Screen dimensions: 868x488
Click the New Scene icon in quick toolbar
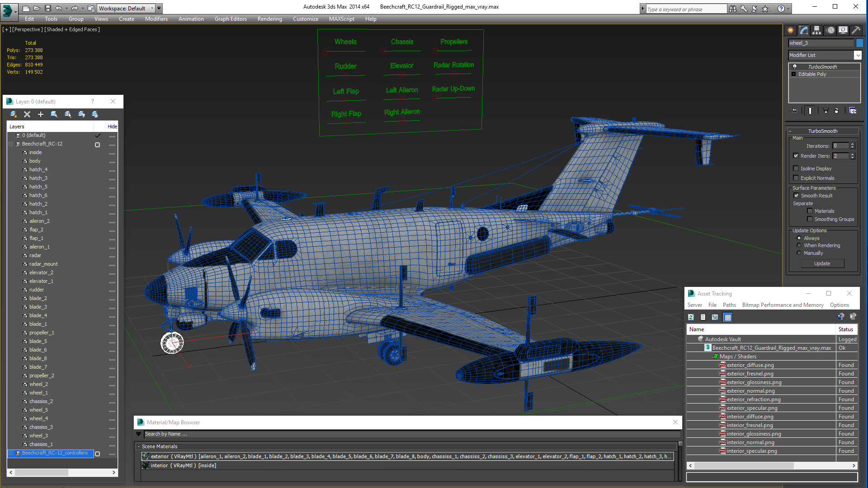click(x=26, y=8)
